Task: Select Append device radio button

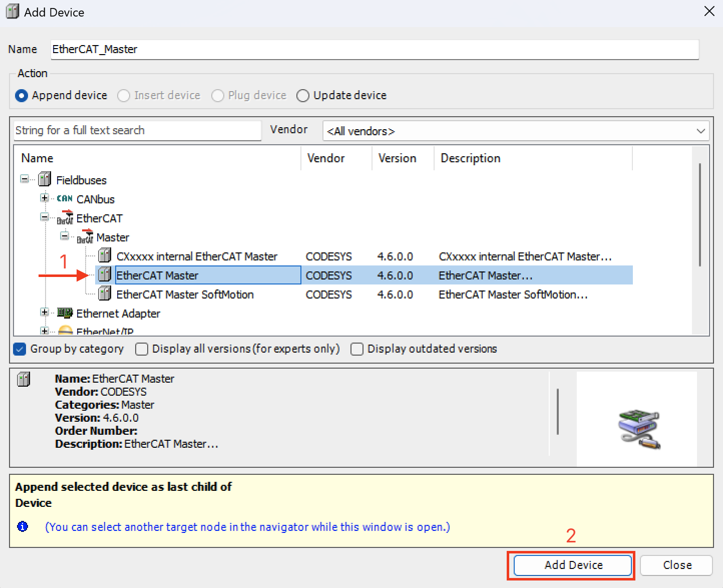Action: coord(22,96)
